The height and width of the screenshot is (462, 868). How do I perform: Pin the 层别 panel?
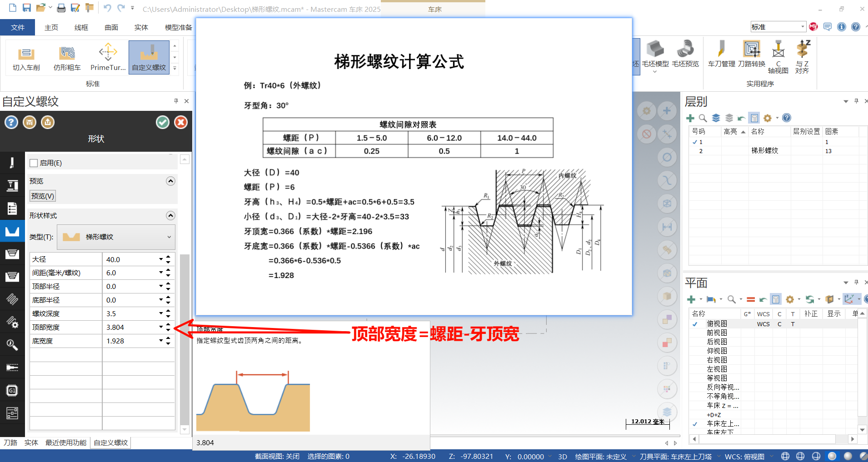coord(856,101)
